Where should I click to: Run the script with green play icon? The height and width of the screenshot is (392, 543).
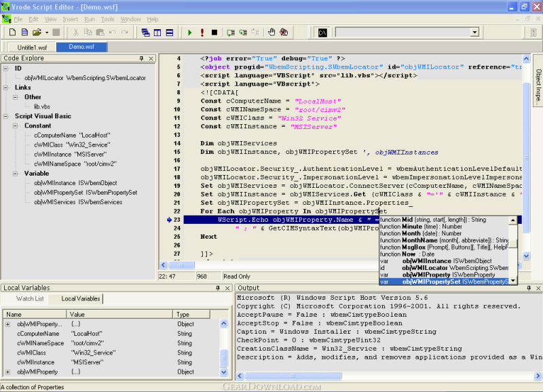point(189,33)
